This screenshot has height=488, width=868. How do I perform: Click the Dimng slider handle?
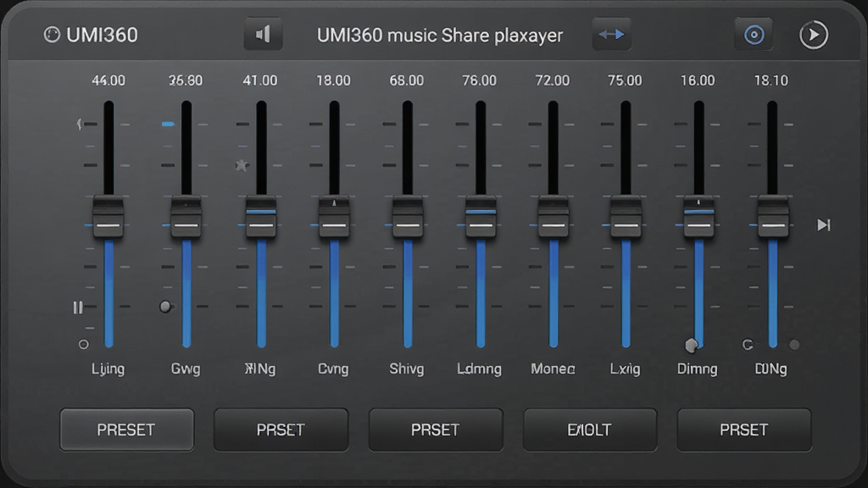pyautogui.click(x=698, y=217)
